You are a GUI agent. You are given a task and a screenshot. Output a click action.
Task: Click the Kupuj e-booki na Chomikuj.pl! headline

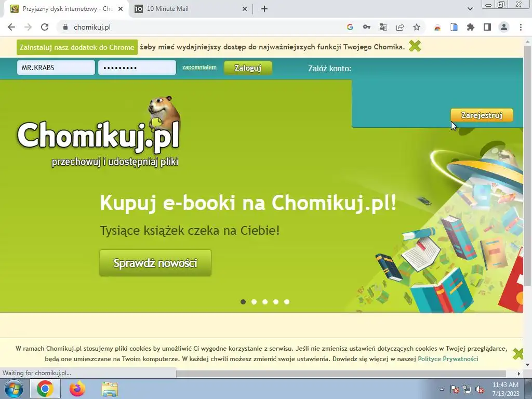[x=248, y=203]
